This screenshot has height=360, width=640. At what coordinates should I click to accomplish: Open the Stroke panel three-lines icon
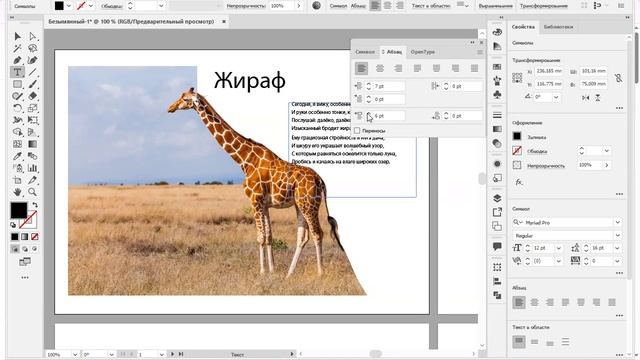point(497,115)
